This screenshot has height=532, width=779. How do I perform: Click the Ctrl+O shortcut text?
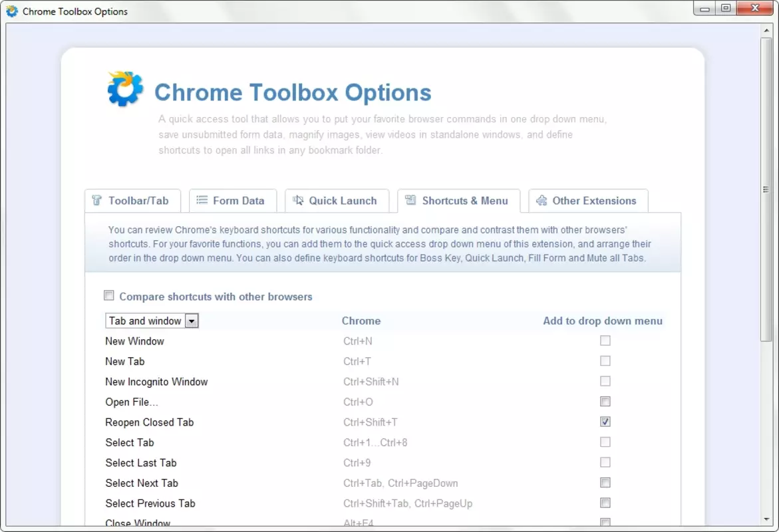358,402
